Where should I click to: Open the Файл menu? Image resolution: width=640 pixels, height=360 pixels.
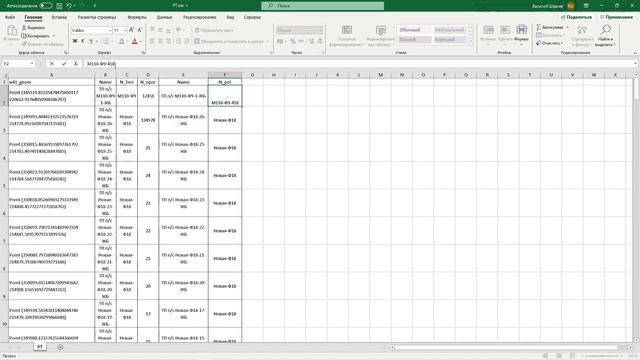click(10, 17)
